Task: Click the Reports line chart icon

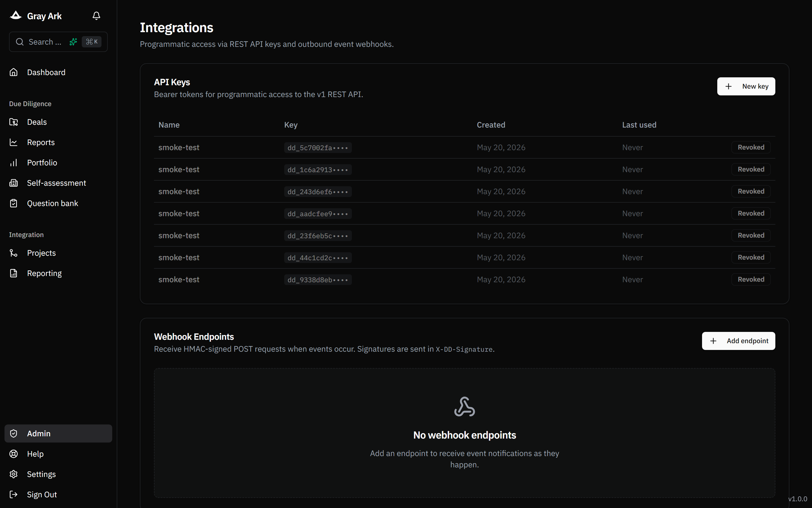Action: [x=14, y=143]
